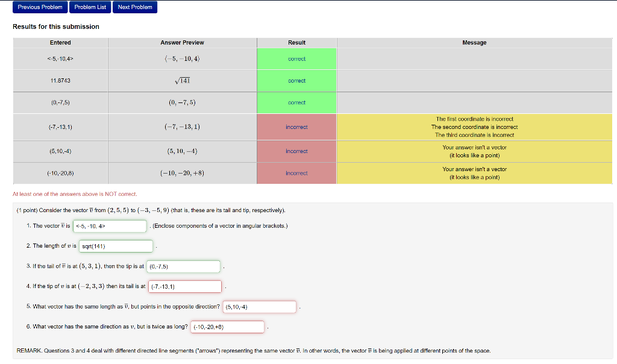This screenshot has width=617, height=364.
Task: Click the 'Enclose components of a vector' hint
Action: (x=220, y=226)
